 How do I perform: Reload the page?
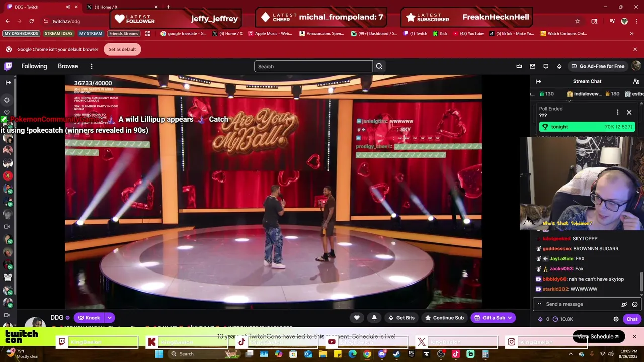pyautogui.click(x=31, y=21)
